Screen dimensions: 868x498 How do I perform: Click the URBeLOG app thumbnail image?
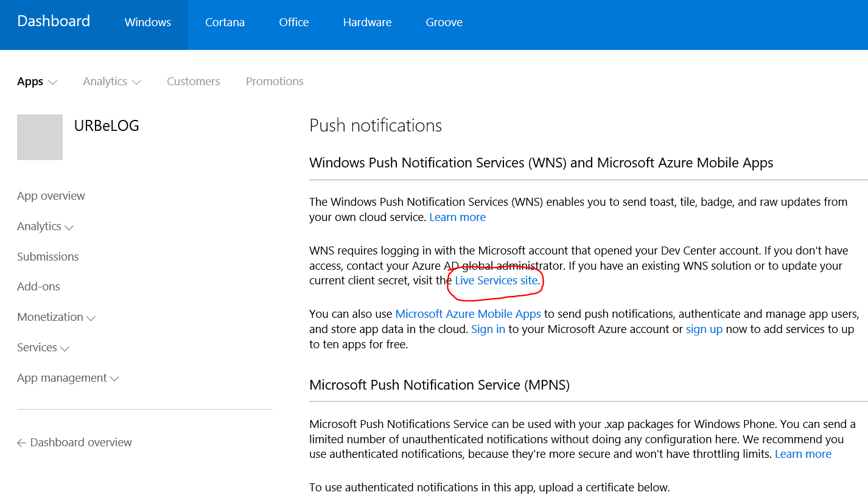(x=40, y=137)
